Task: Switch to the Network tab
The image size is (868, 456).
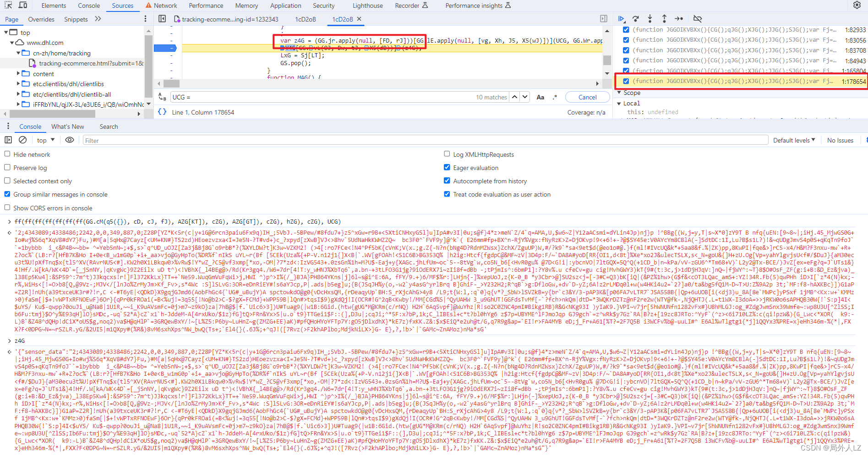Action: (x=161, y=5)
